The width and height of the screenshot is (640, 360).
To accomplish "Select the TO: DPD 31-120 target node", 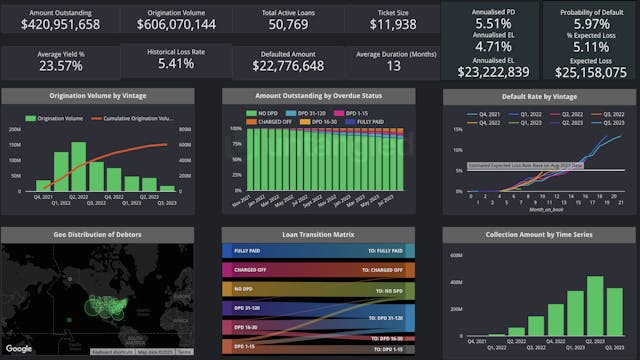I will click(410, 318).
